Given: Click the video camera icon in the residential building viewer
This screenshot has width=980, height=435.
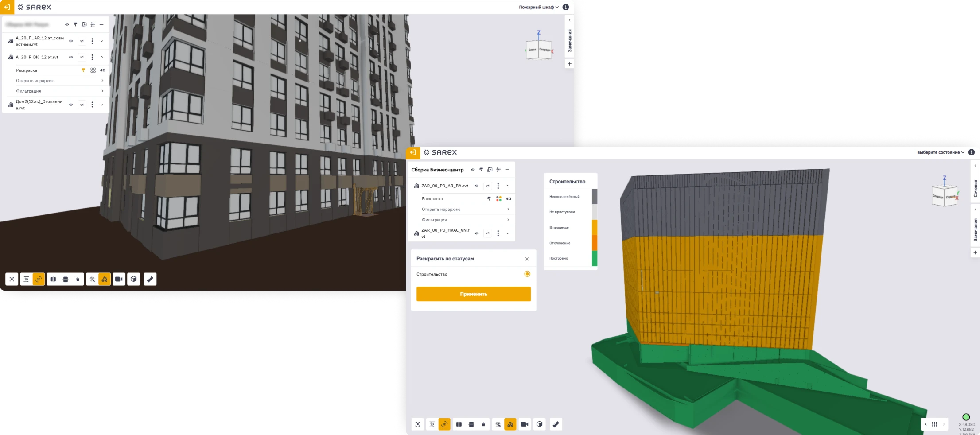Looking at the screenshot, I should click(x=119, y=279).
